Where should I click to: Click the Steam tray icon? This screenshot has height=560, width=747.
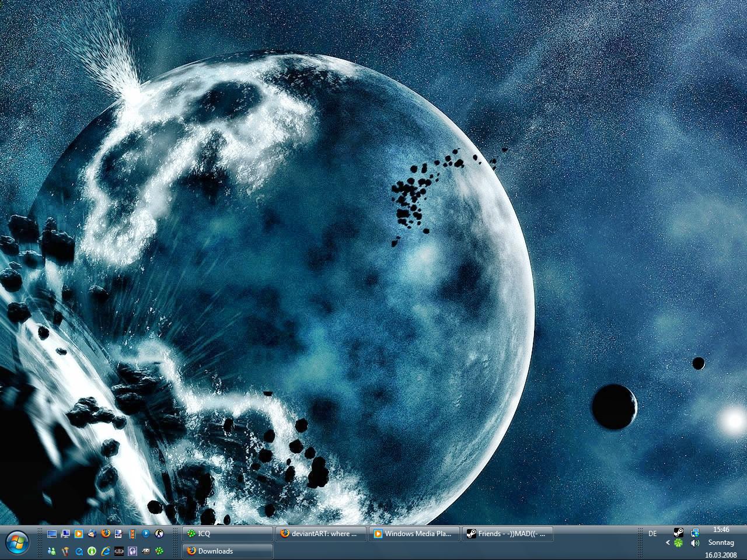point(678,533)
